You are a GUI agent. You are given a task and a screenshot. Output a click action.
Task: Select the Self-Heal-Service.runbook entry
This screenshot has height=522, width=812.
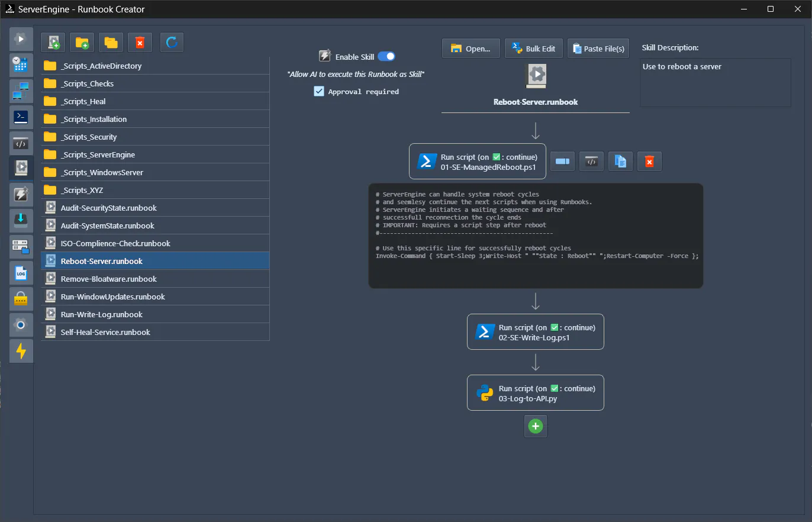coord(107,332)
